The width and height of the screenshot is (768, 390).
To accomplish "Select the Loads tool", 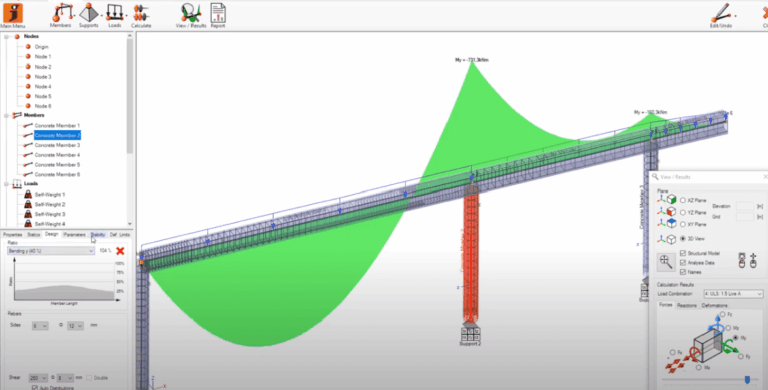I will click(115, 15).
